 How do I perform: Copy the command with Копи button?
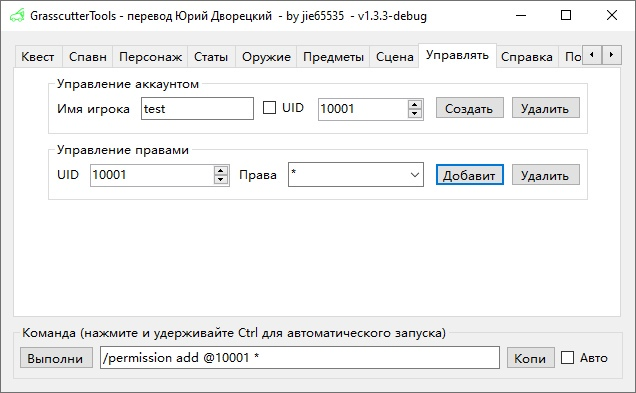(531, 358)
